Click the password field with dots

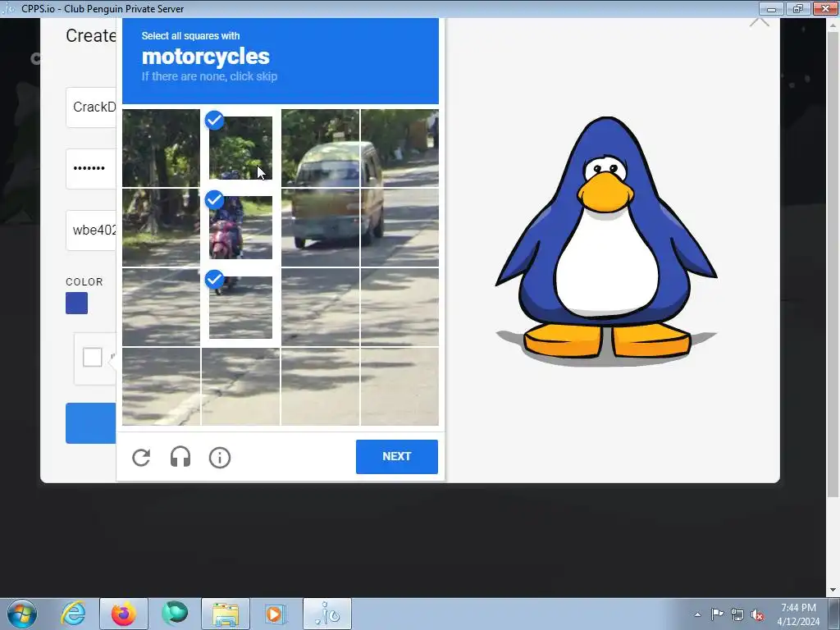[91, 169]
